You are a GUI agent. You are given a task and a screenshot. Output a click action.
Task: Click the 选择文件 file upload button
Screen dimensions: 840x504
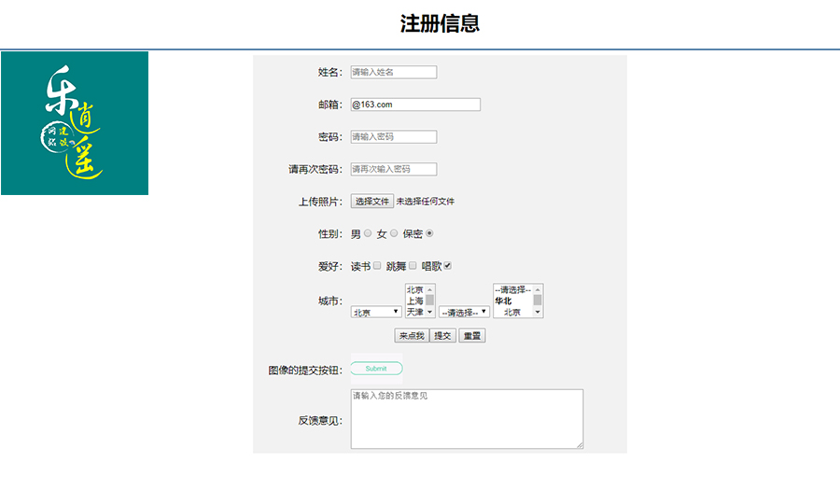click(372, 202)
